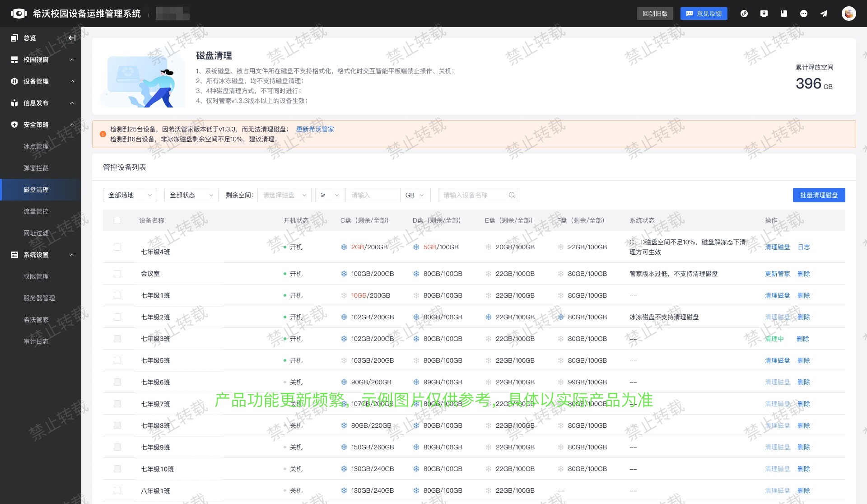Click the 总览 overview icon in sidebar
The height and width of the screenshot is (504, 867).
tap(14, 38)
